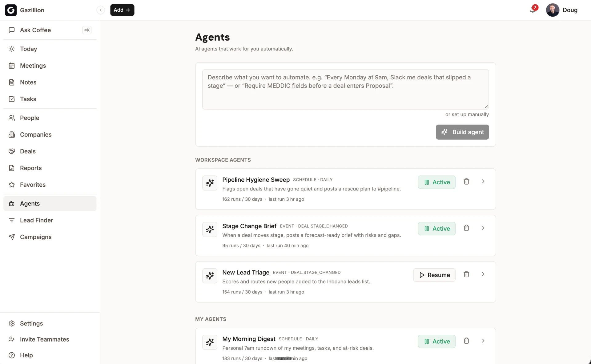Click the Build agent button
Viewport: 591px width, 364px height.
[462, 132]
